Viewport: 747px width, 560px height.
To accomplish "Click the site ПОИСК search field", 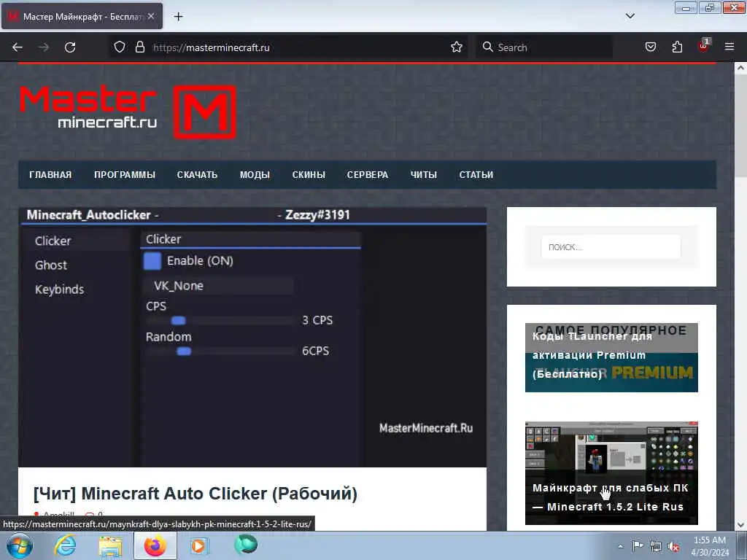I will click(x=611, y=246).
